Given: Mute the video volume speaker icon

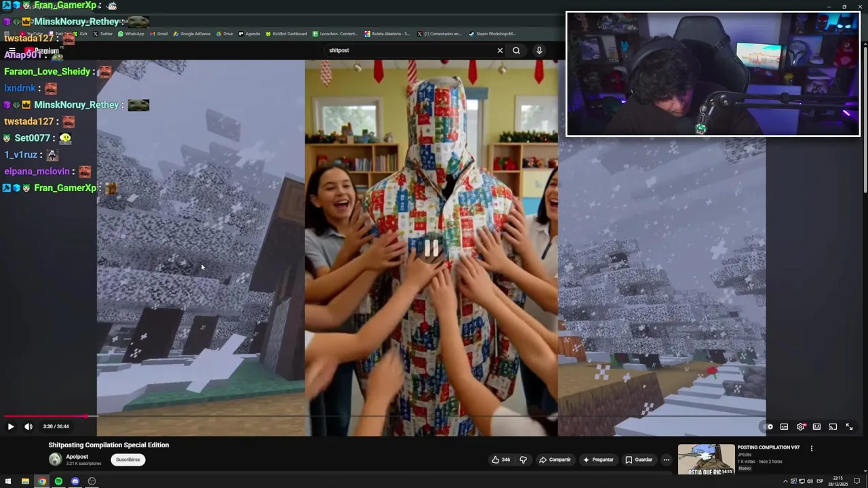Looking at the screenshot, I should [x=28, y=426].
